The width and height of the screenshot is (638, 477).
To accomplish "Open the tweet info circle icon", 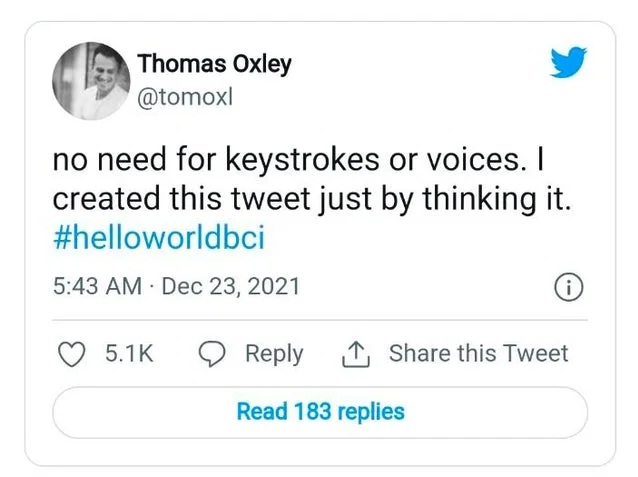I will (x=568, y=287).
